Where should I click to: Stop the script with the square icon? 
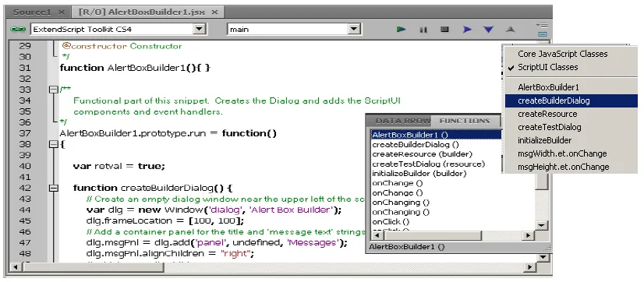coord(444,29)
